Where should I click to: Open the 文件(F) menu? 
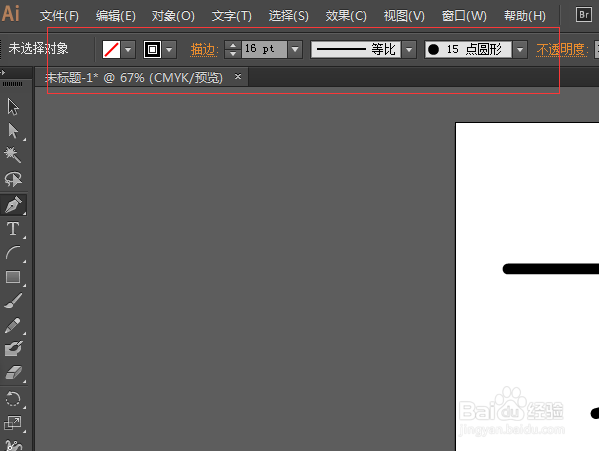pyautogui.click(x=59, y=16)
